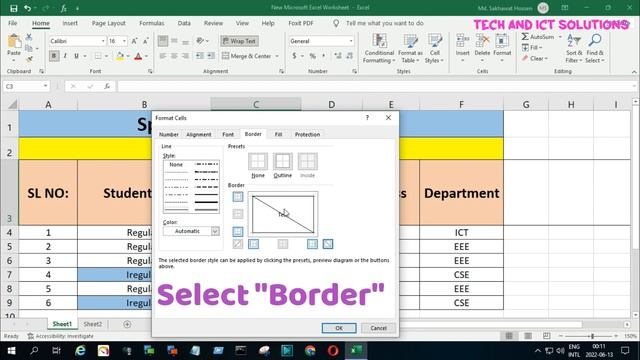640x360 pixels.
Task: Adjust the zoom slider in status bar
Action: tap(592, 336)
